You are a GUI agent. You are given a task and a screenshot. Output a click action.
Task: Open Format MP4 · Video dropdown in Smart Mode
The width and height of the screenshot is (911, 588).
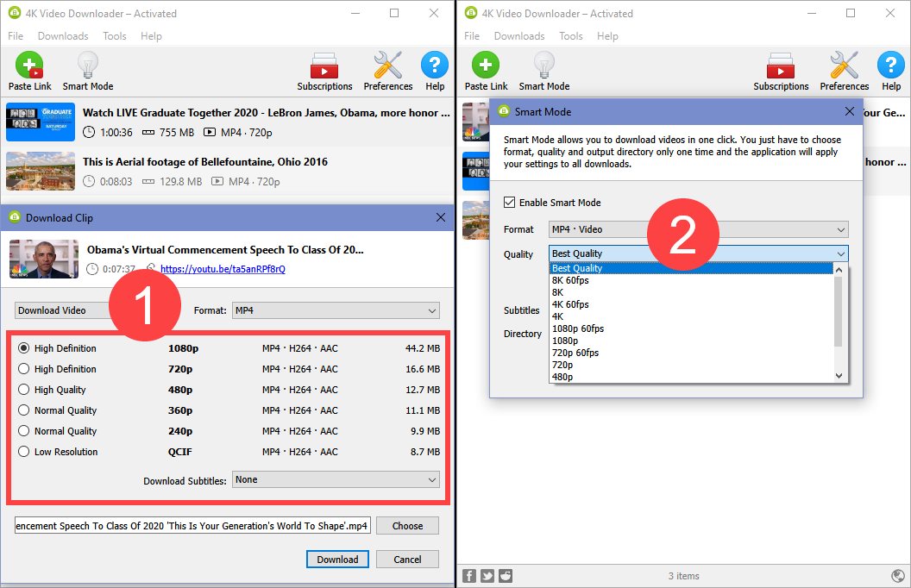[699, 229]
